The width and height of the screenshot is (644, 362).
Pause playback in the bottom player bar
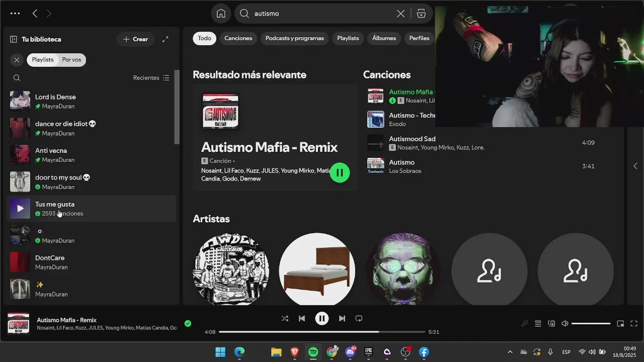tap(322, 318)
